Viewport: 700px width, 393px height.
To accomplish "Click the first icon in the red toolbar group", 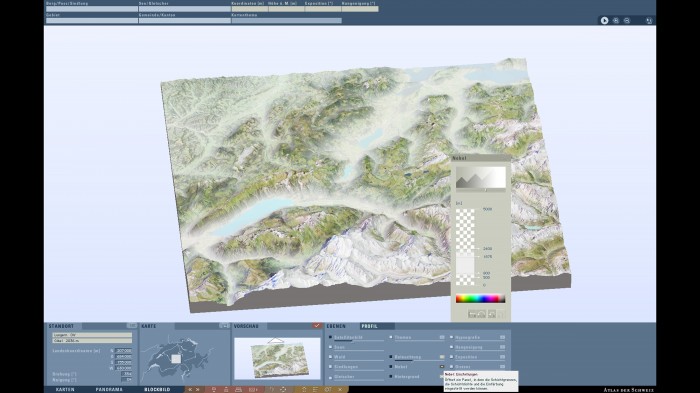I will pyautogui.click(x=213, y=389).
